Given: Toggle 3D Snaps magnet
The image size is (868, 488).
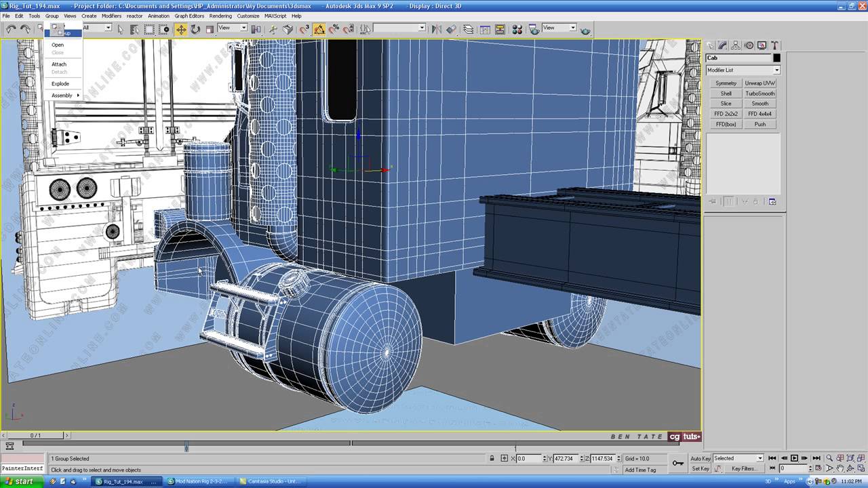Looking at the screenshot, I should pos(304,29).
